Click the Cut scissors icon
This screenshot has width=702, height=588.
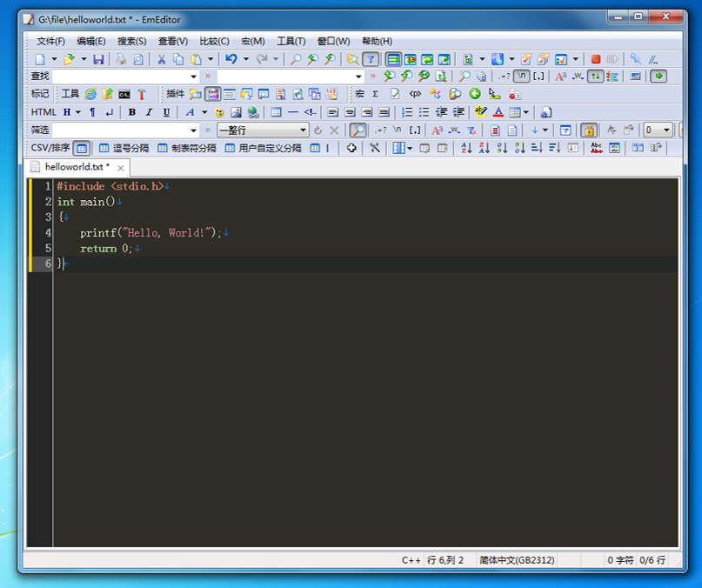click(161, 59)
